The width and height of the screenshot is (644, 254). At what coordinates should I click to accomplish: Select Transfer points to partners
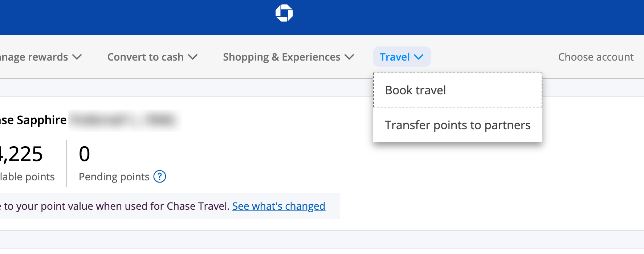pos(457,125)
